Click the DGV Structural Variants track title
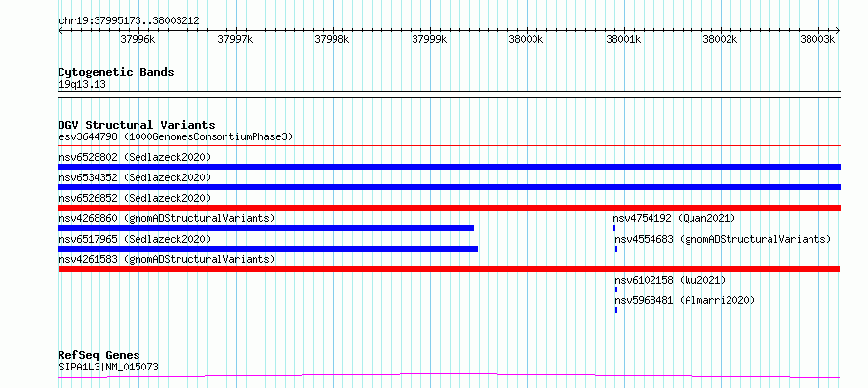The width and height of the screenshot is (868, 388). tap(137, 125)
